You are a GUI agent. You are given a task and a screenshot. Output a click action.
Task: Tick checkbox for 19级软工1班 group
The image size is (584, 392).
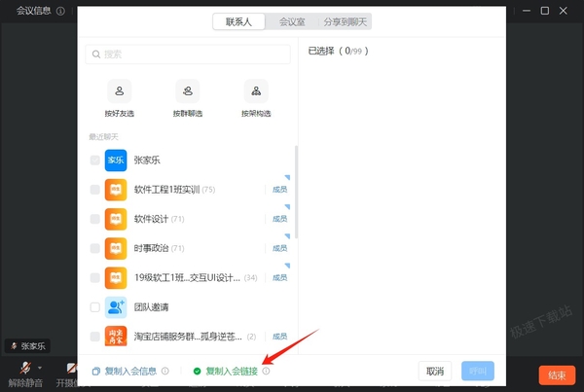(x=95, y=278)
